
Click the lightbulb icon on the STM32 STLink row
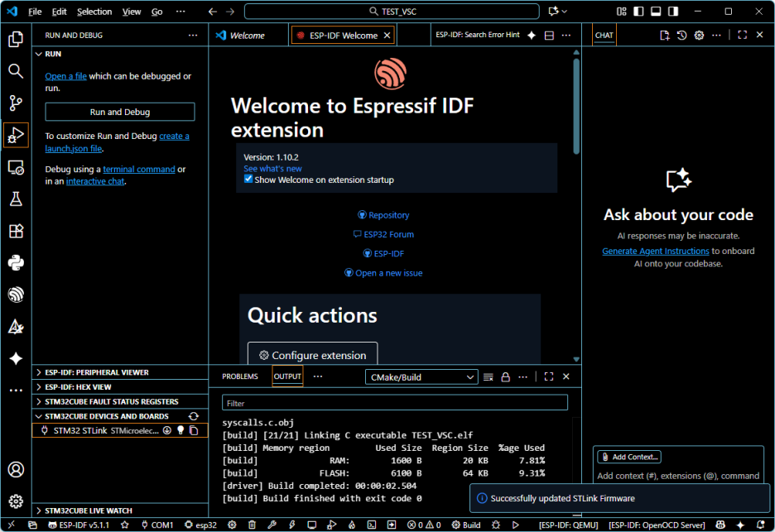tap(181, 430)
